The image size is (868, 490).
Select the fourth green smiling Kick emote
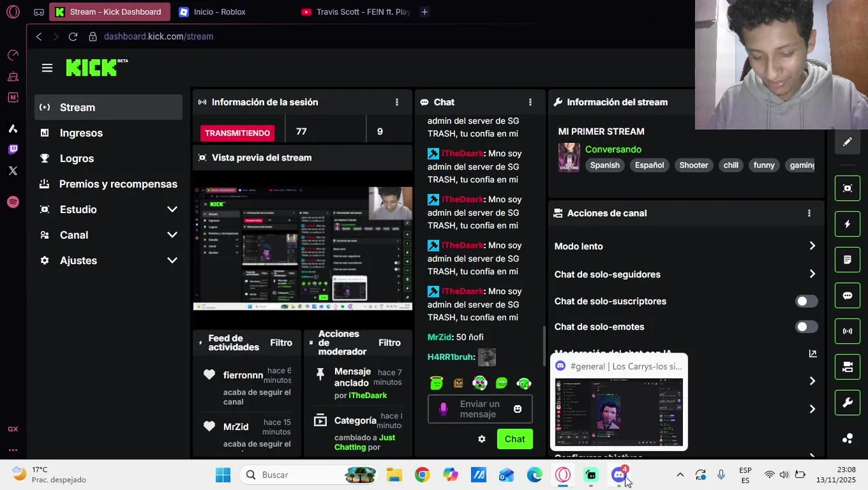[502, 383]
